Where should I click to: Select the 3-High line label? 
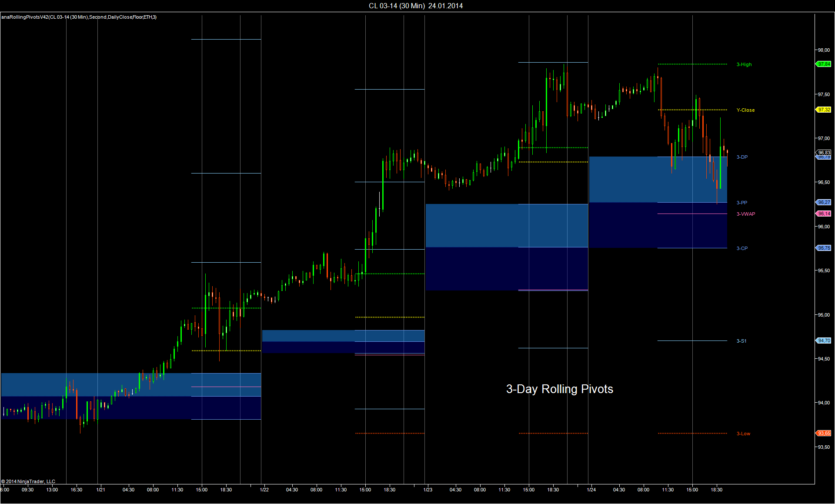pyautogui.click(x=744, y=64)
